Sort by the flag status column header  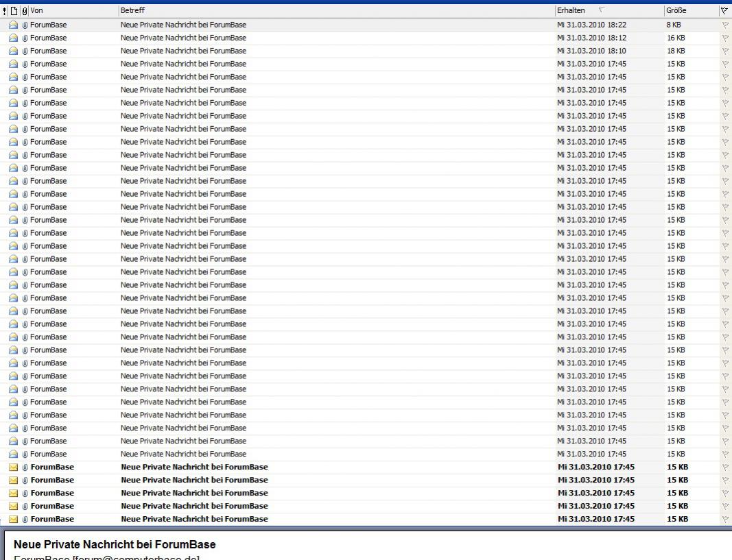pos(724,11)
